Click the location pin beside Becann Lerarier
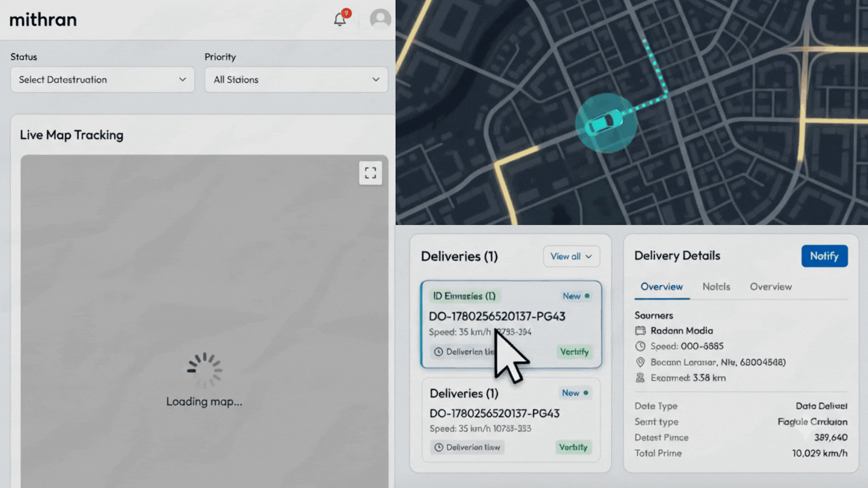Screen dimensions: 868x488 [640, 362]
